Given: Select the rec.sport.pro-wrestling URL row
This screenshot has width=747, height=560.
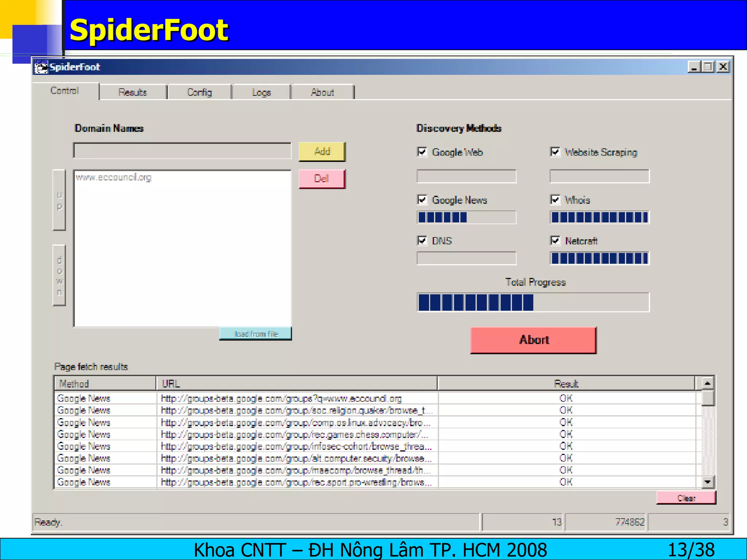Looking at the screenshot, I should tap(375, 482).
